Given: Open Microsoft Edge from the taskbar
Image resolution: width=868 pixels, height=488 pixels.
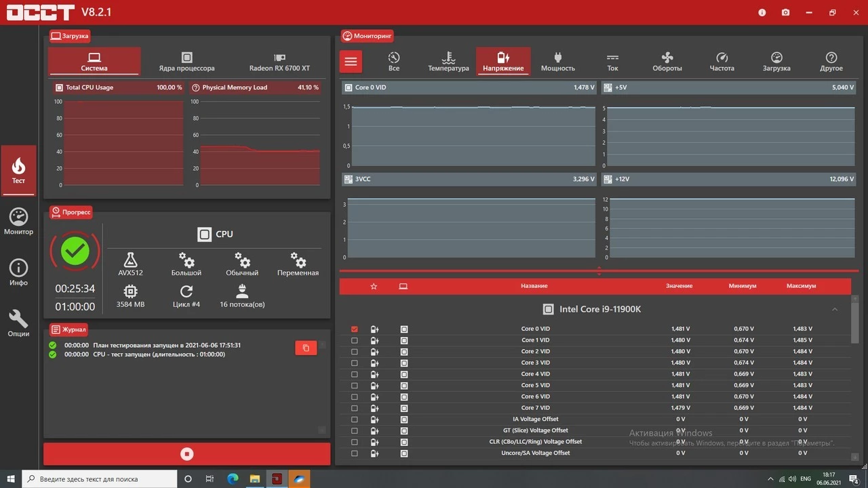Looking at the screenshot, I should tap(233, 479).
